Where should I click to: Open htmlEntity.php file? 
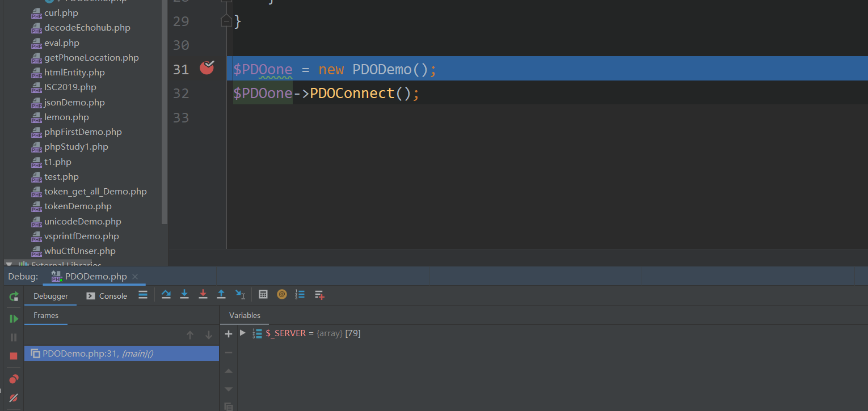click(68, 73)
